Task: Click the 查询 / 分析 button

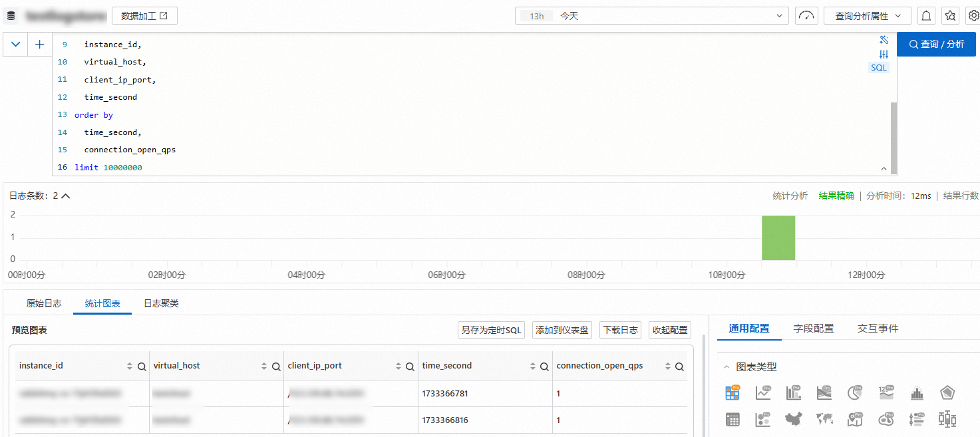Action: click(x=936, y=44)
